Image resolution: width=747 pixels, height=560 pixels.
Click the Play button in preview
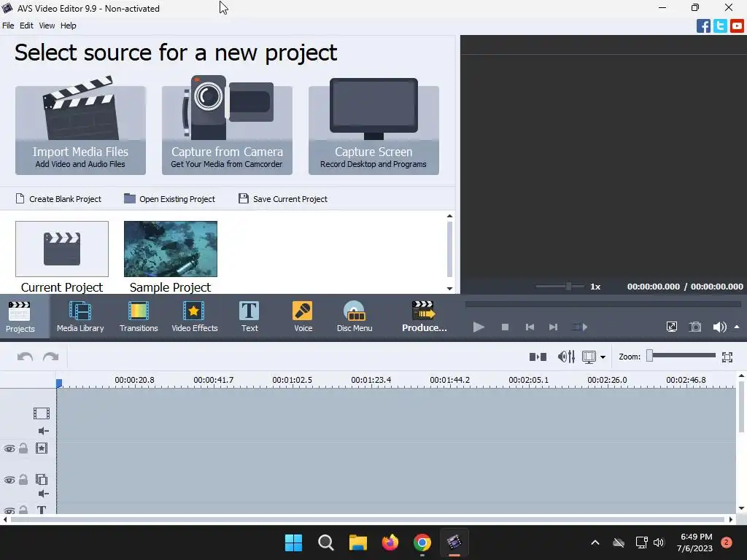click(x=479, y=327)
